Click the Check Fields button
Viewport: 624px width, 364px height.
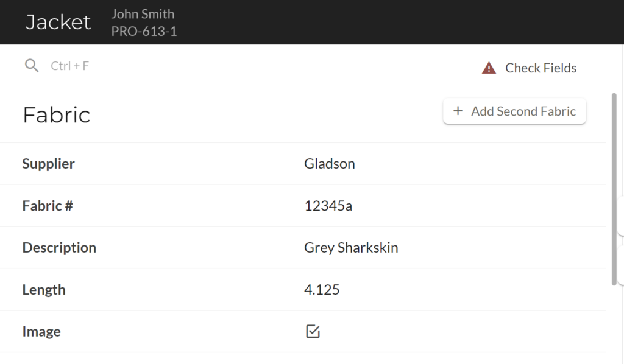(529, 68)
